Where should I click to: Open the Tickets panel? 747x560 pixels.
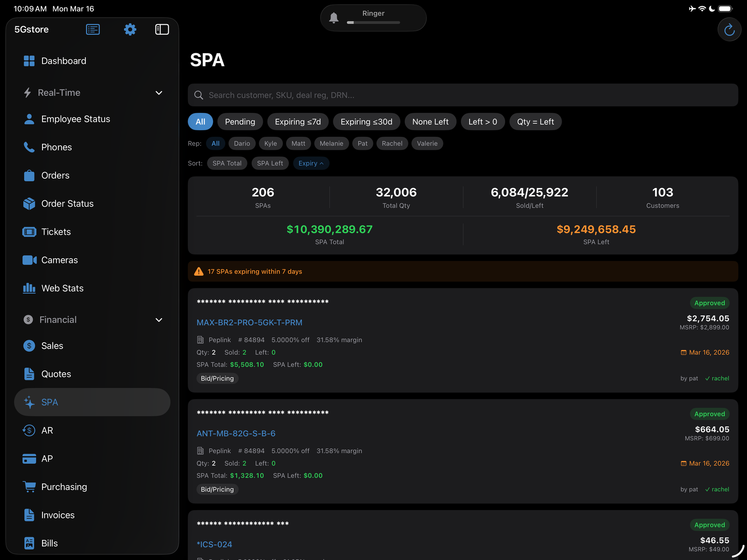tap(56, 231)
